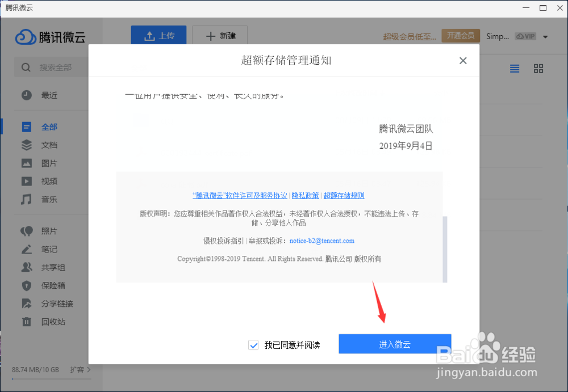Screen dimensions: 568x392
Task: Switch to grid view icon
Action: [x=538, y=69]
